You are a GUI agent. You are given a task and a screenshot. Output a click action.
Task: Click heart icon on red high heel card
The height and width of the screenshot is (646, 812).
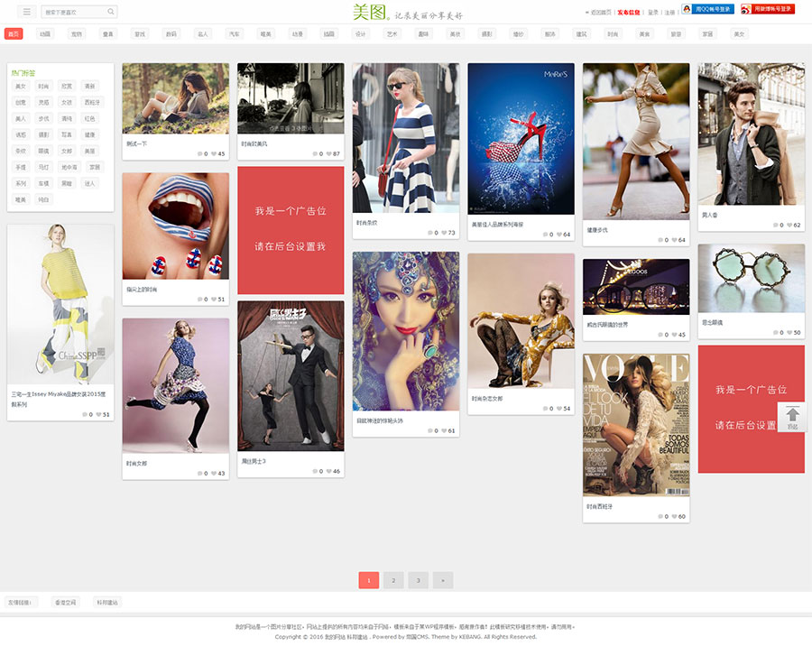tap(557, 235)
